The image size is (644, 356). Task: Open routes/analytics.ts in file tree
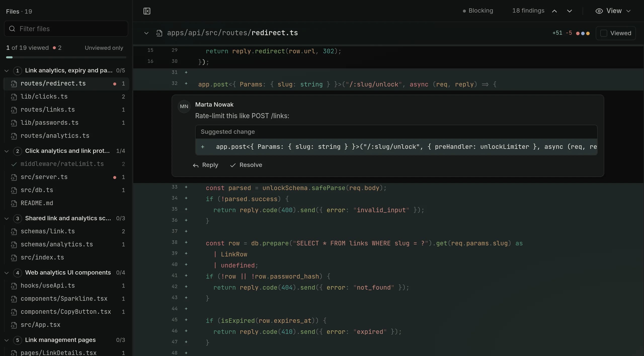[x=66, y=136]
